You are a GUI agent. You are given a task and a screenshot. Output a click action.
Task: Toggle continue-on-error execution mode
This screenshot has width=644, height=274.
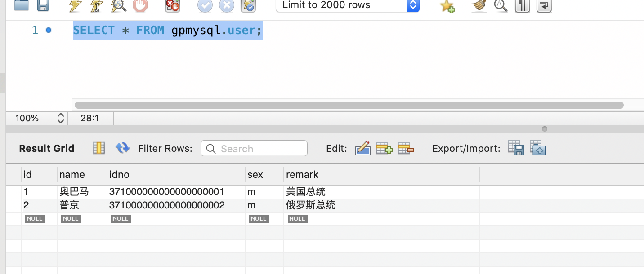coord(173,5)
